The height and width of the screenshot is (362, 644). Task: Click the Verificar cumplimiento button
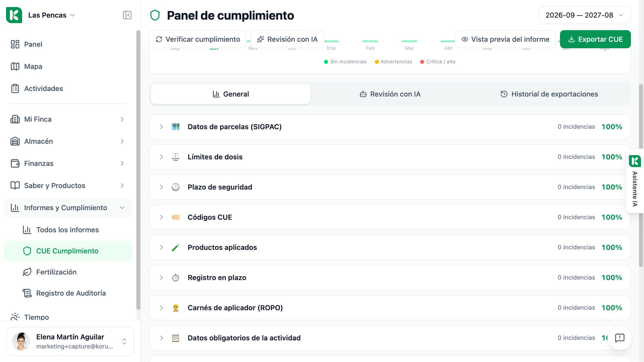198,39
